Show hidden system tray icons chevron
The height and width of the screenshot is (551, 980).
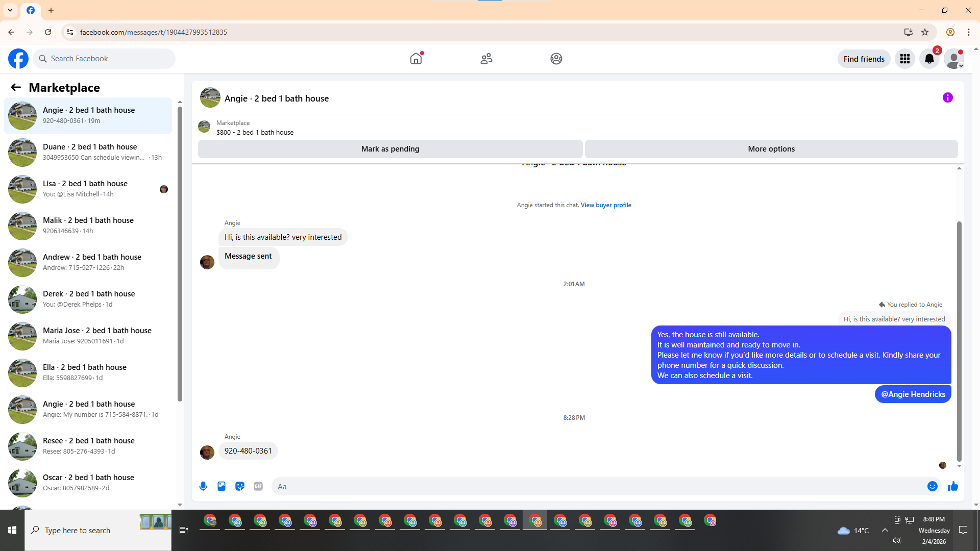(x=885, y=530)
